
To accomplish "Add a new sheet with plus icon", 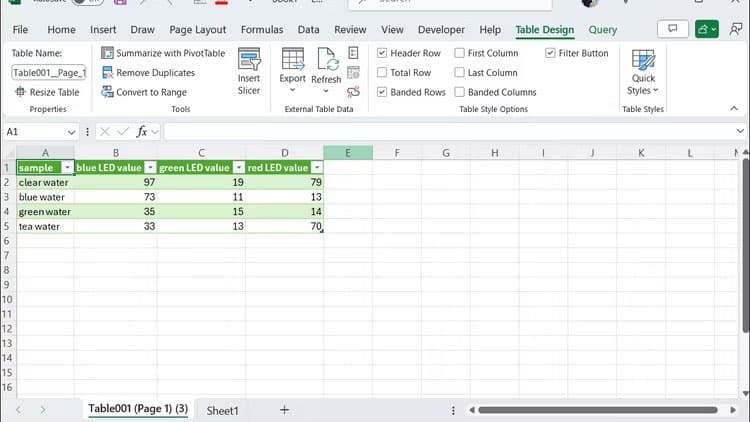I will 284,410.
